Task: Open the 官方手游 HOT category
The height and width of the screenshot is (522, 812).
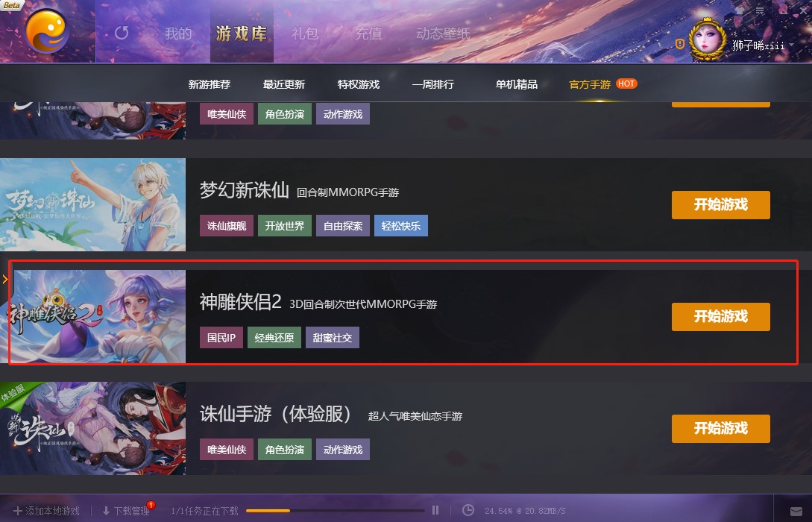Action: pos(602,84)
